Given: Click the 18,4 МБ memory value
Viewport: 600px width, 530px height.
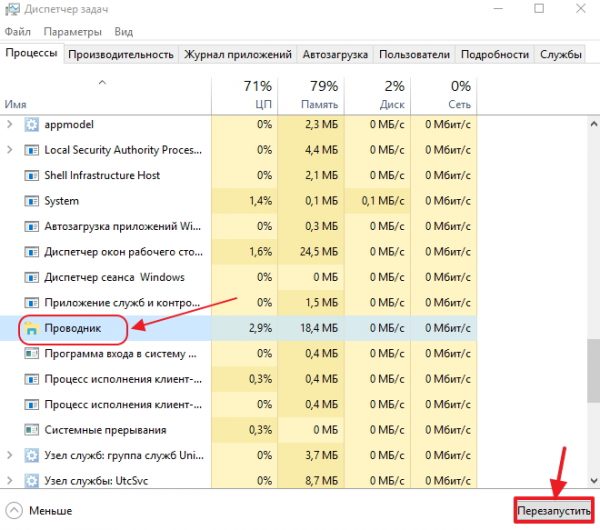Looking at the screenshot, I should [x=320, y=328].
